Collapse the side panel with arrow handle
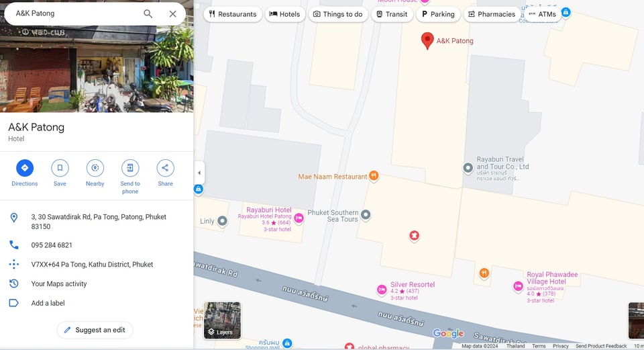Image resolution: width=644 pixels, height=350 pixels. (x=199, y=173)
